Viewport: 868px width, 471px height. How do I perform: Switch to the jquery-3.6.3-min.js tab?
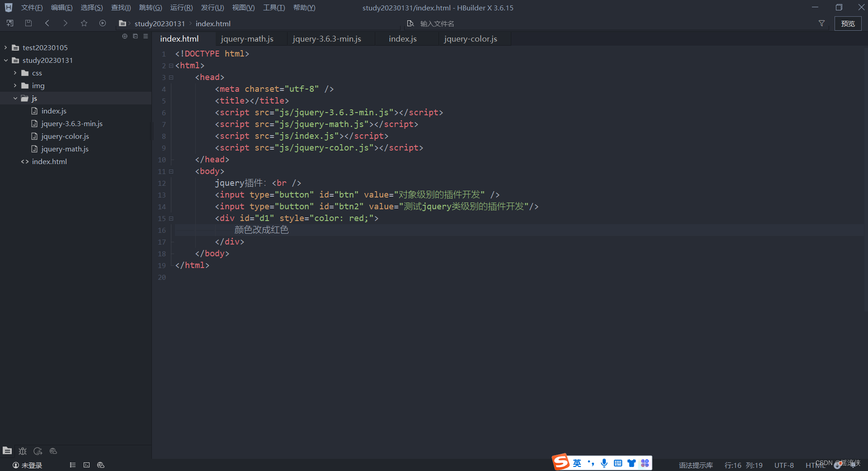click(327, 39)
